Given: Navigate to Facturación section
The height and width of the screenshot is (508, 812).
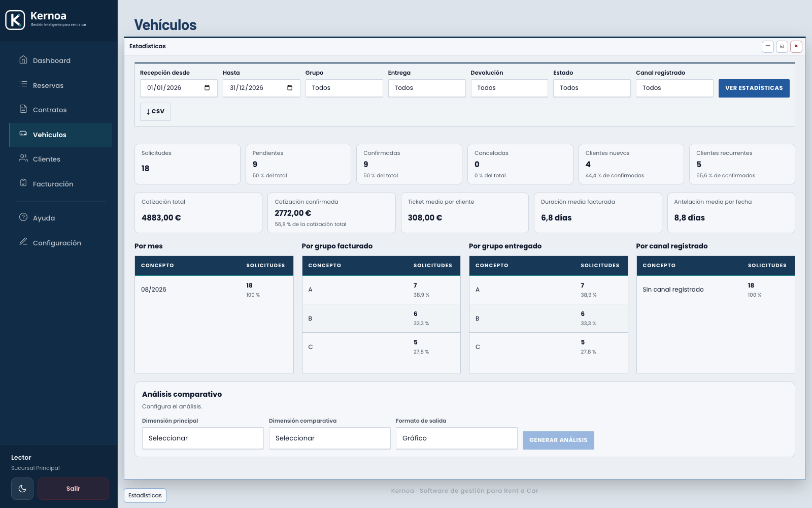Looking at the screenshot, I should (61, 184).
